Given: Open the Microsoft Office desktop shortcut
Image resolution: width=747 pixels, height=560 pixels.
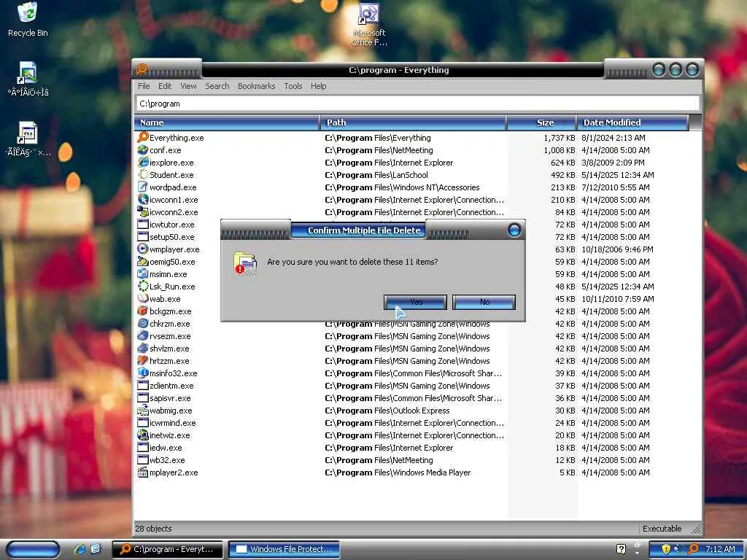Looking at the screenshot, I should 369,26.
